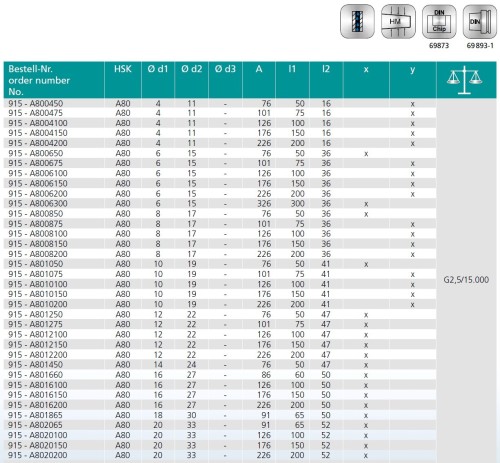This screenshot has width=500, height=463.
Task: Select order number 915 - A8004150
Action: pos(38,133)
